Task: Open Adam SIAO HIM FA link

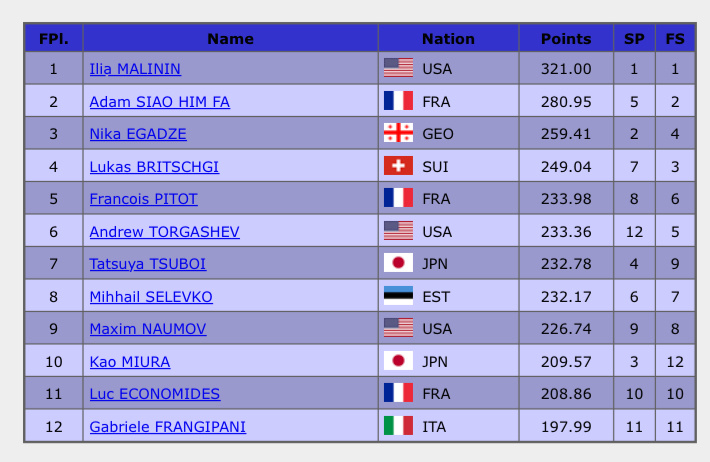Action: [159, 102]
